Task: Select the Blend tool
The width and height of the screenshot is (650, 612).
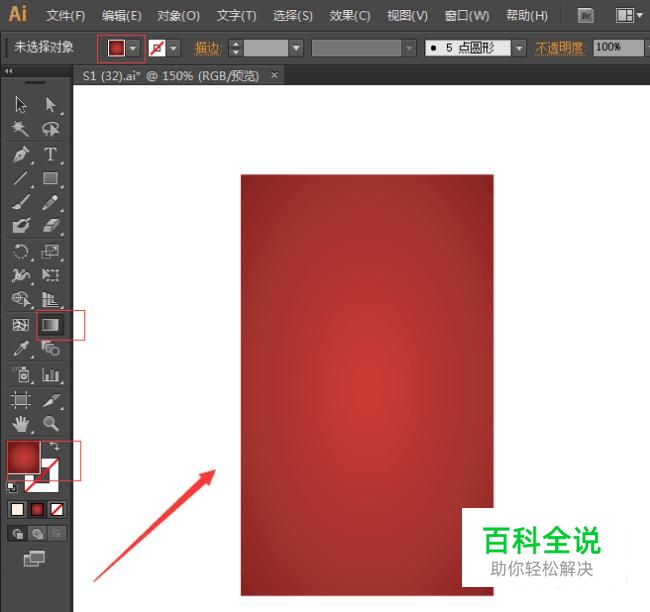Action: pyautogui.click(x=51, y=348)
